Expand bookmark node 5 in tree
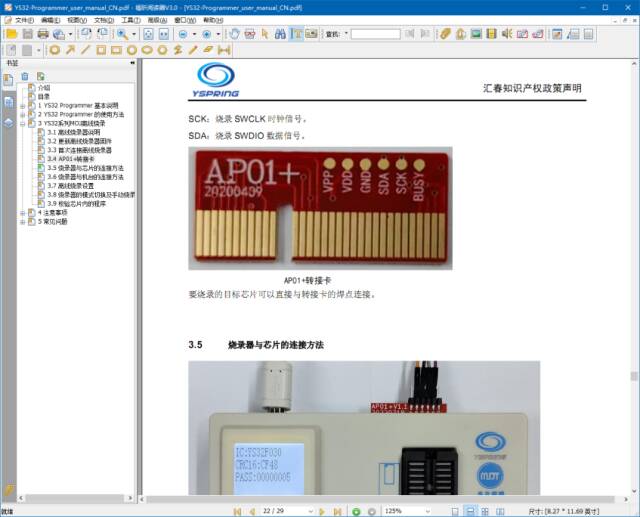The width and height of the screenshot is (640, 517). tap(23, 222)
